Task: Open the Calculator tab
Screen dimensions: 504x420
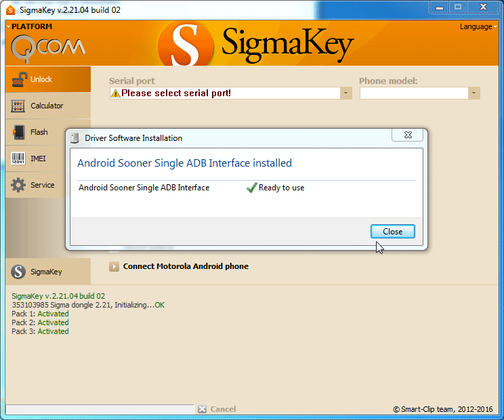Action: [x=48, y=106]
